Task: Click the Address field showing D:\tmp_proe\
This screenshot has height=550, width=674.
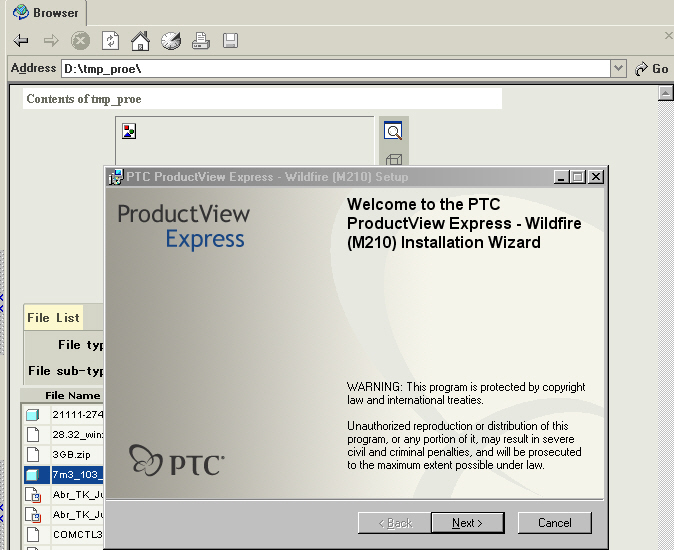Action: point(336,69)
